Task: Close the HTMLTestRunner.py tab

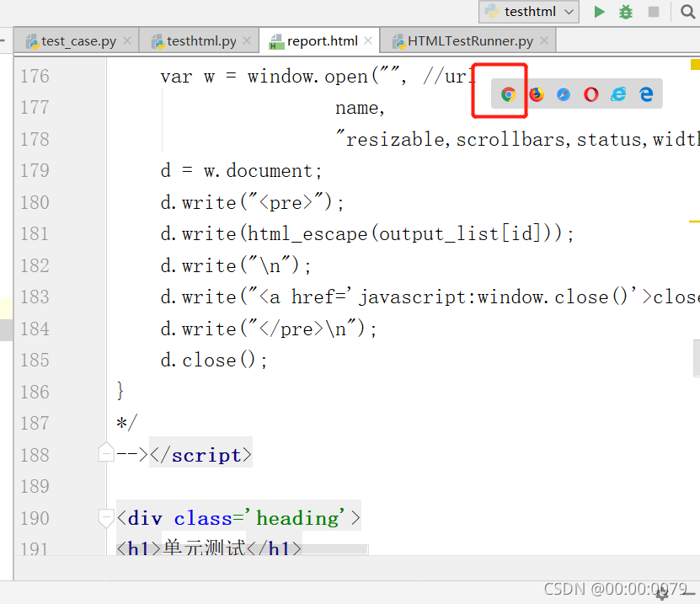Action: coord(544,40)
